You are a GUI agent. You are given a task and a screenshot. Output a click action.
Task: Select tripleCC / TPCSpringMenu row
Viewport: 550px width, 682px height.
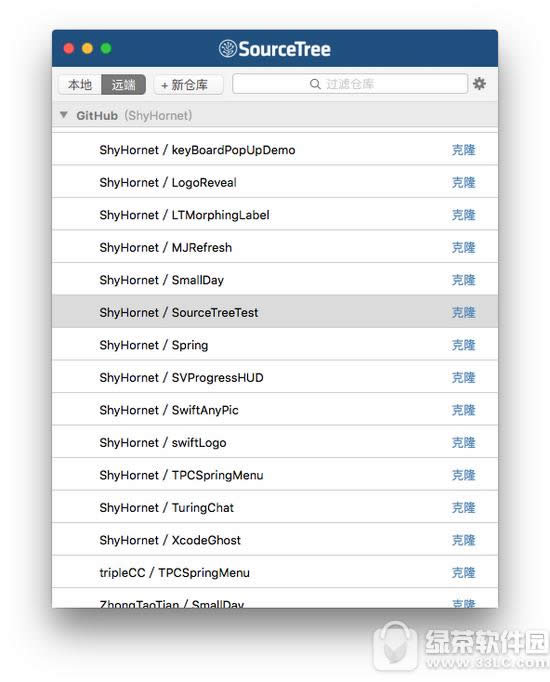275,572
